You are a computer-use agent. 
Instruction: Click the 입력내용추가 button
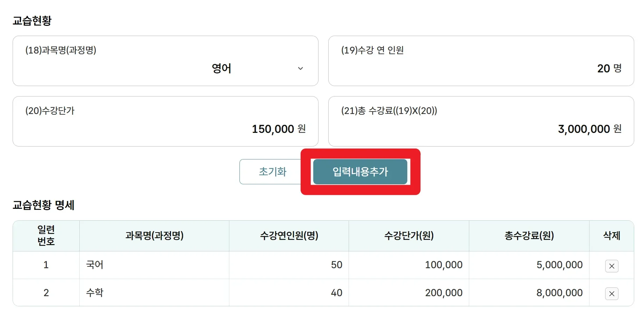click(360, 172)
